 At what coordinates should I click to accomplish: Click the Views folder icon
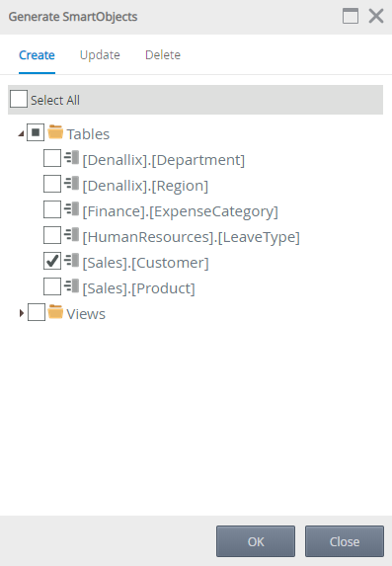[x=55, y=312]
